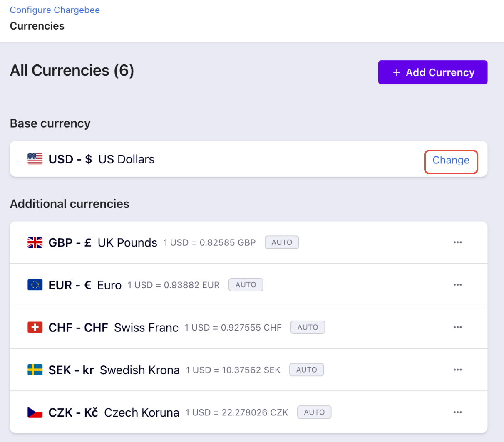Click the Change base currency link
The width and height of the screenshot is (504, 442).
click(x=451, y=161)
